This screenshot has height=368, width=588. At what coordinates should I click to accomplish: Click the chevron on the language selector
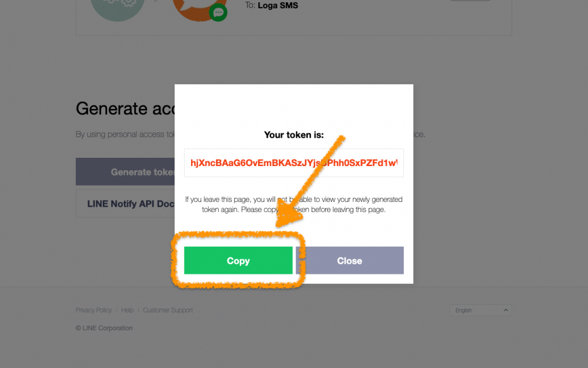(505, 310)
